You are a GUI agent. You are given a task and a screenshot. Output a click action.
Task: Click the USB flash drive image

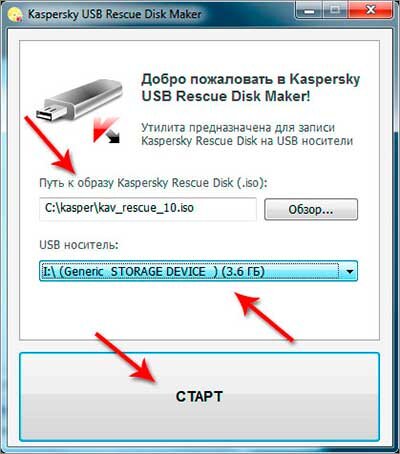tap(79, 100)
